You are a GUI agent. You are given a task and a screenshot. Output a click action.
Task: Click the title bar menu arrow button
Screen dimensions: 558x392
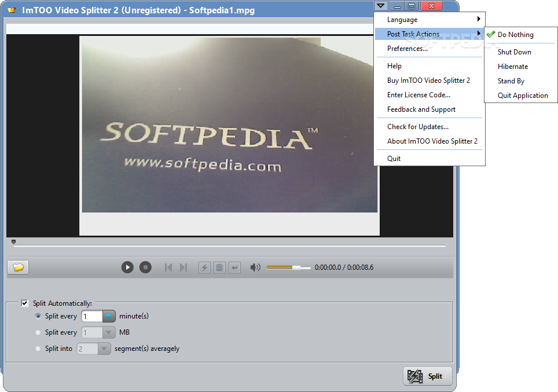tap(381, 6)
